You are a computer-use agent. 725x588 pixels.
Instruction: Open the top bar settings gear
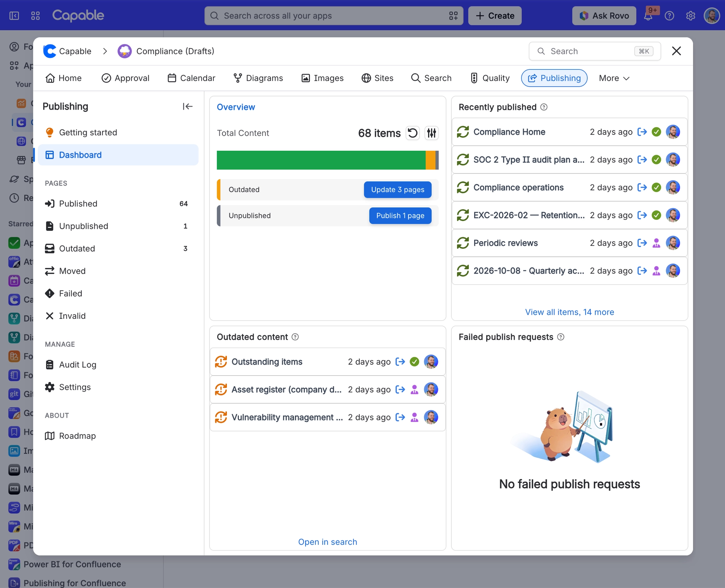click(691, 16)
